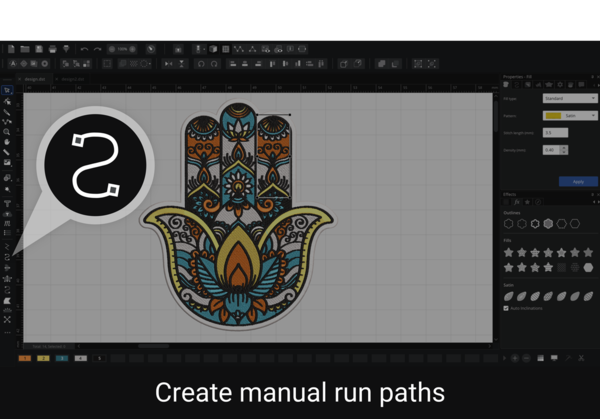Click the Undo arrow in the toolbar
Screen dimensions: 600x419
coord(83,49)
